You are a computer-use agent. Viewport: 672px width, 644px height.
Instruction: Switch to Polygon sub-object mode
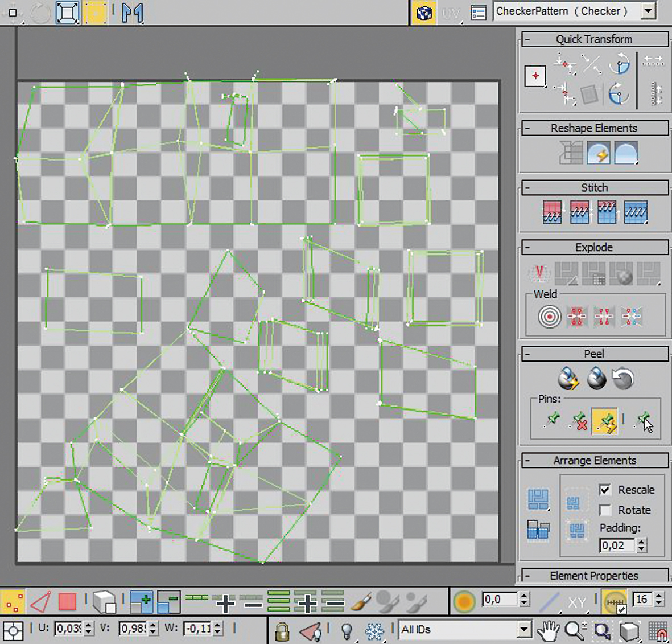tap(67, 602)
